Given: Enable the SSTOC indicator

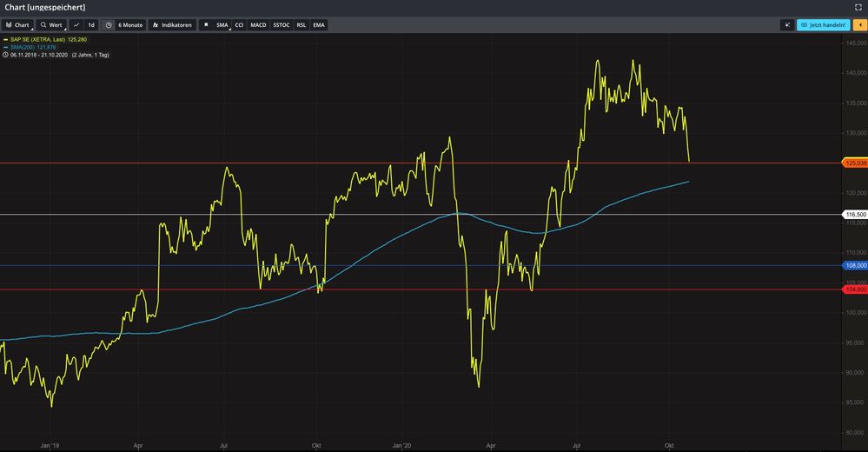Looking at the screenshot, I should (282, 25).
